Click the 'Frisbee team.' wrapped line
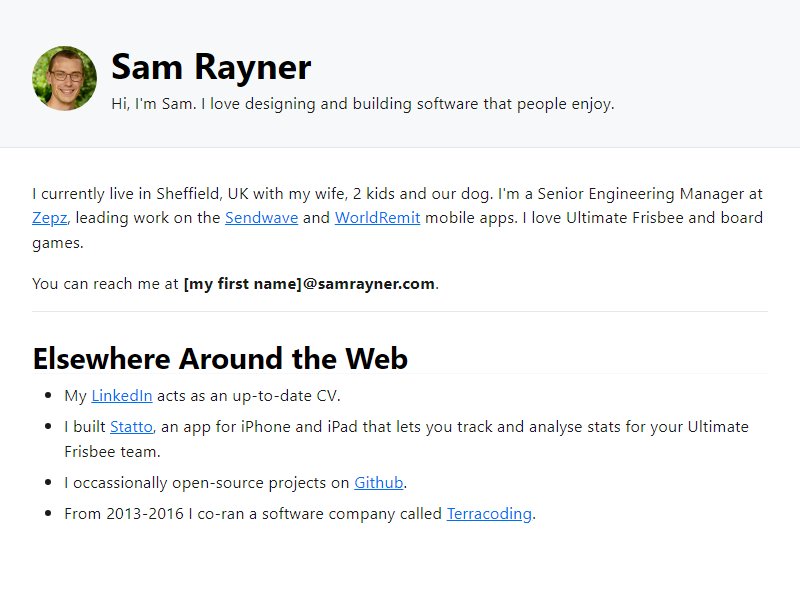800x600 pixels. coord(112,452)
